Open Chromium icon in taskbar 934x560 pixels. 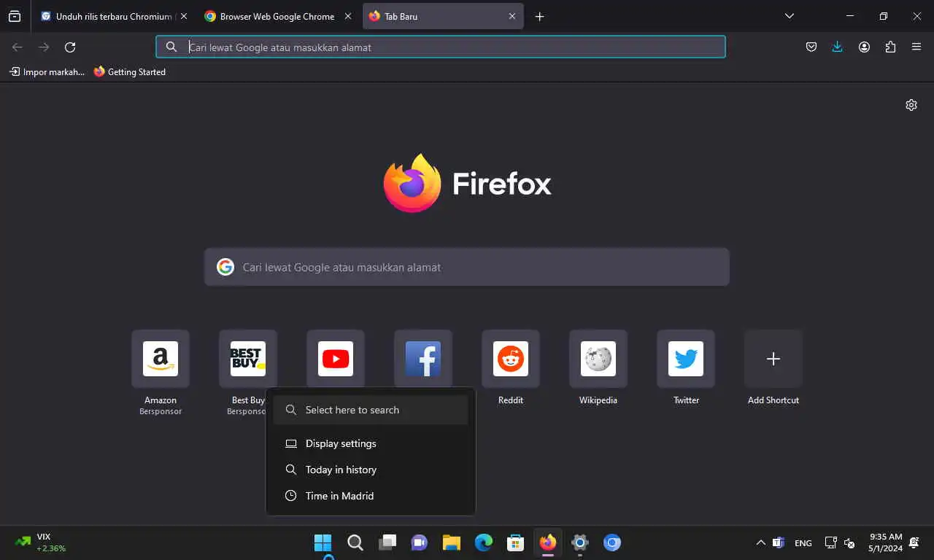(x=611, y=542)
